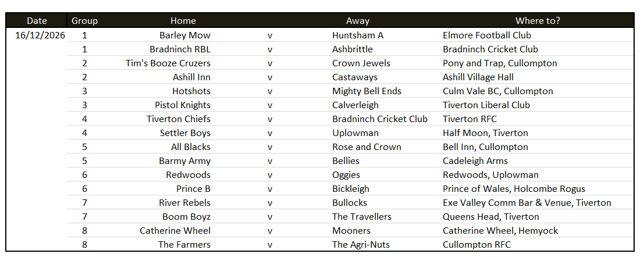Select the 'Where to?' column header

coord(538,20)
